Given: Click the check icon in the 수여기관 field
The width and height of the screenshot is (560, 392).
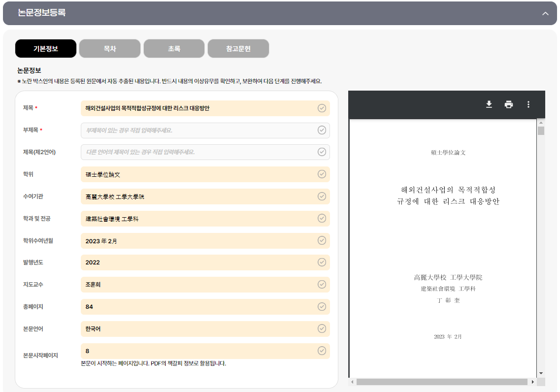Looking at the screenshot, I should click(x=322, y=196).
